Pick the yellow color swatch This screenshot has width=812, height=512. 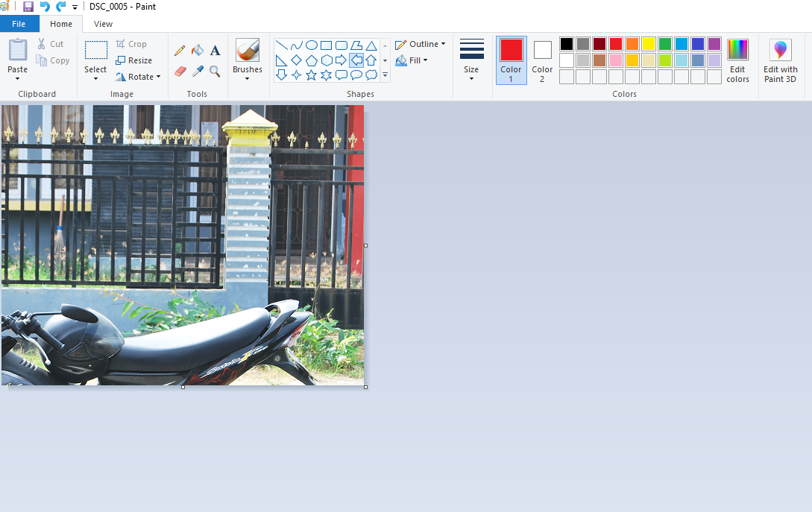click(x=649, y=44)
